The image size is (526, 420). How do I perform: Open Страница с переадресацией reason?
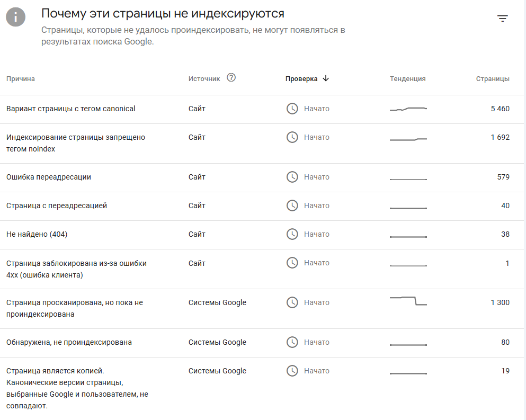[57, 205]
